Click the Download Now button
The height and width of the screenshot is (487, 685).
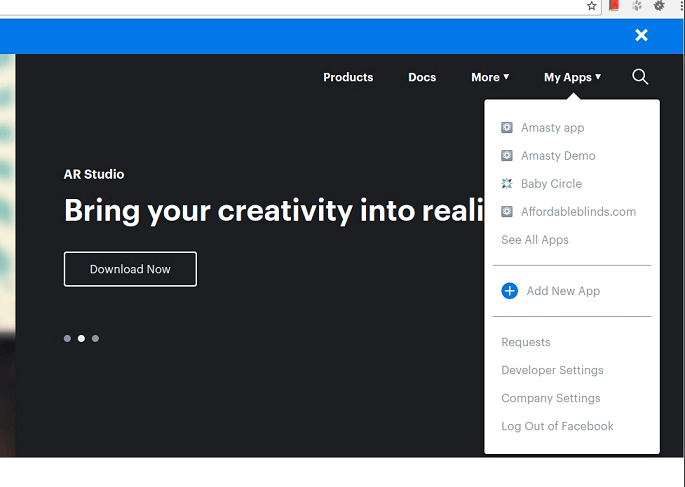pos(130,269)
